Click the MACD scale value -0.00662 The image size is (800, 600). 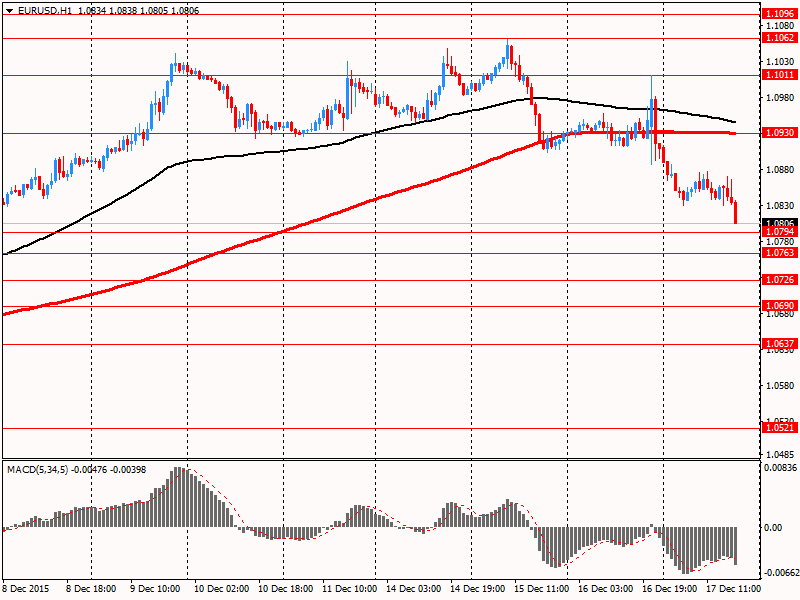tap(780, 573)
